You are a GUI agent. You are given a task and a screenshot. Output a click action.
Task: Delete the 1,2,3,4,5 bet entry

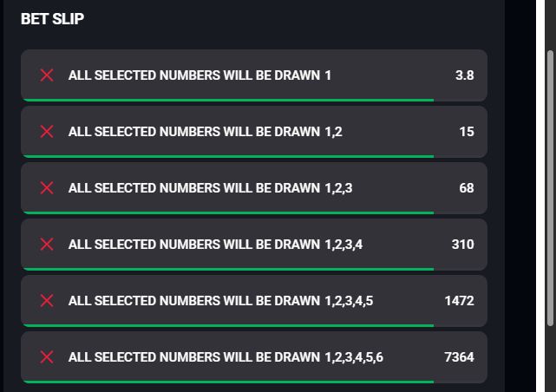47,301
